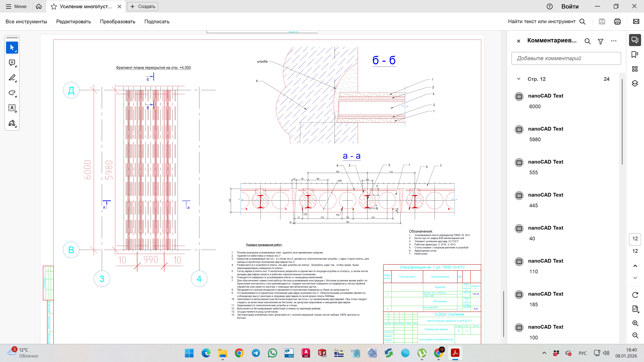The width and height of the screenshot is (644, 362).
Task: Choose the add comment tool
Action: pos(12,63)
